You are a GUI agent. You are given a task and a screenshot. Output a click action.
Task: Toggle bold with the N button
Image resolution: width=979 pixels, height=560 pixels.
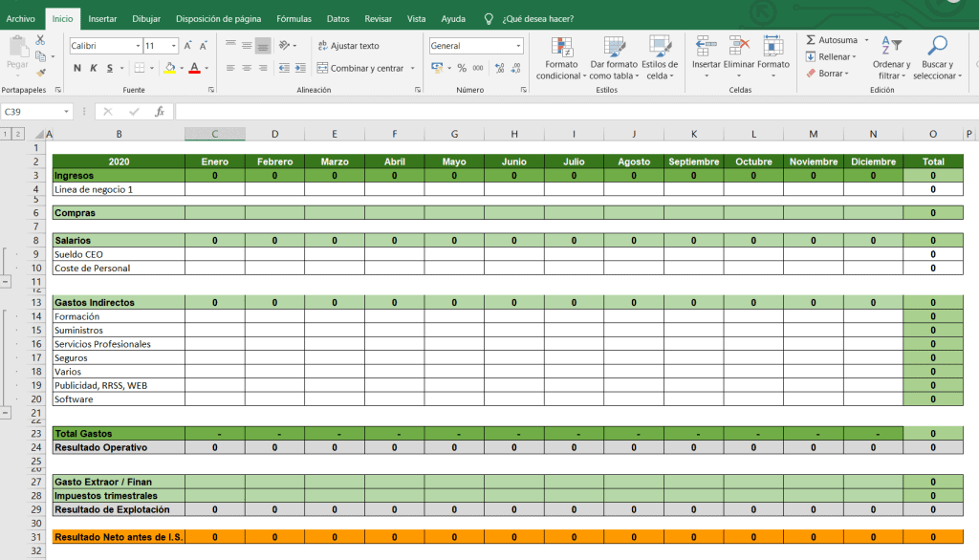76,68
